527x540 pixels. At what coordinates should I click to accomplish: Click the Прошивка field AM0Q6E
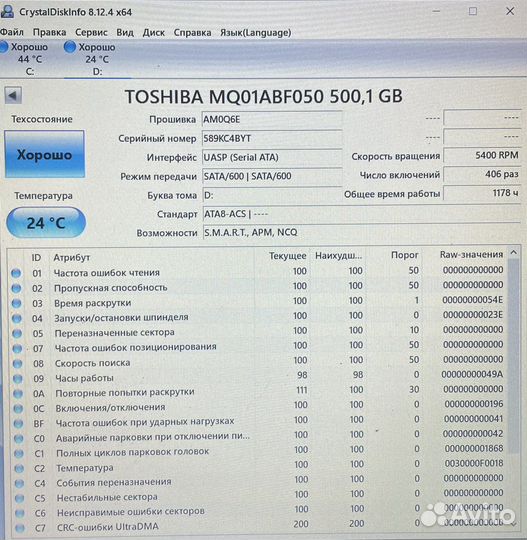click(272, 120)
